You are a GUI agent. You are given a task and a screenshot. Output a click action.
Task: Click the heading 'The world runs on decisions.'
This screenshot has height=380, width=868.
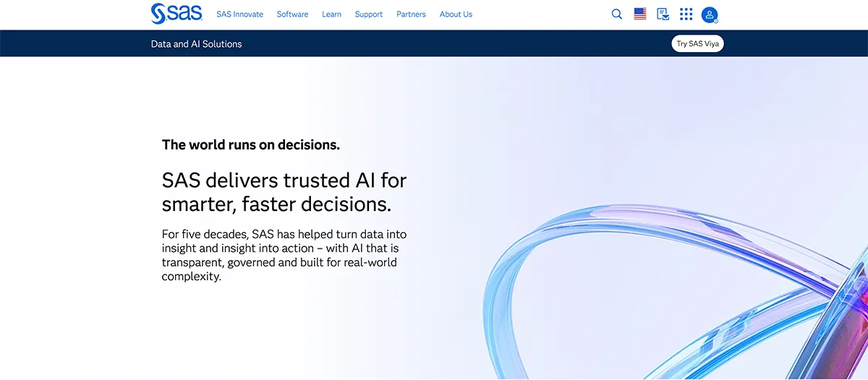[251, 144]
